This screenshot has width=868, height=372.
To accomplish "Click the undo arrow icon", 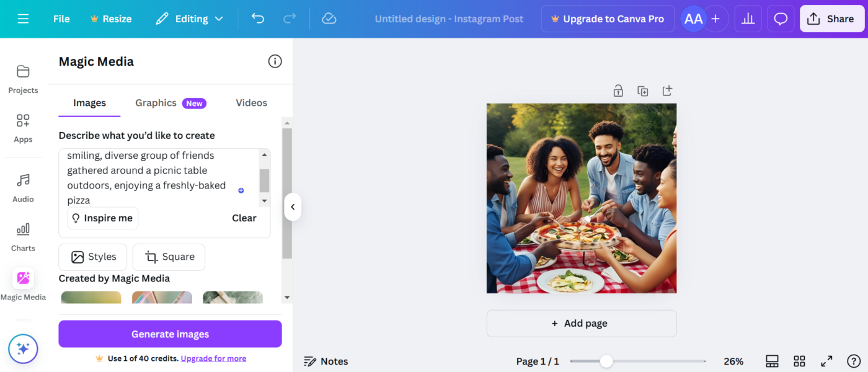I will click(258, 19).
